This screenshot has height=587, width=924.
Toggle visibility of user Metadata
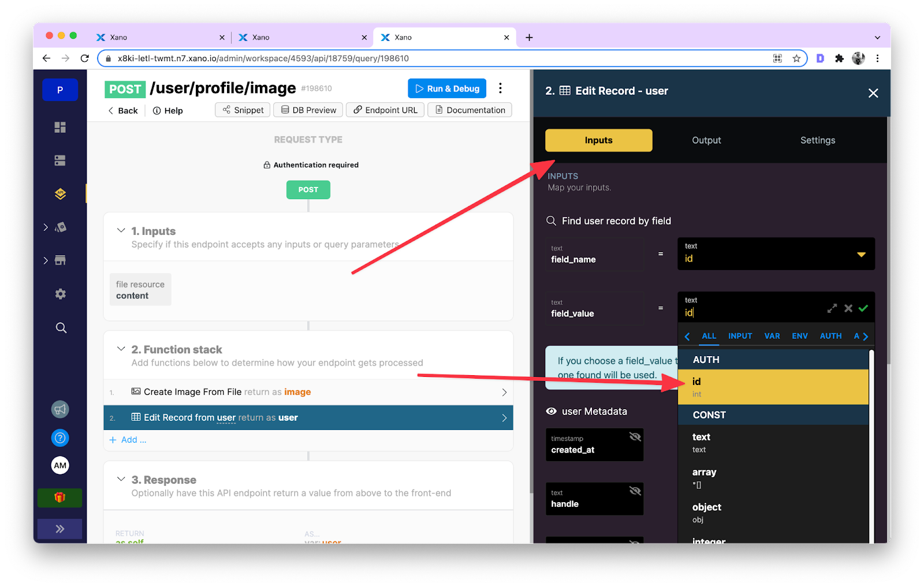pyautogui.click(x=551, y=411)
